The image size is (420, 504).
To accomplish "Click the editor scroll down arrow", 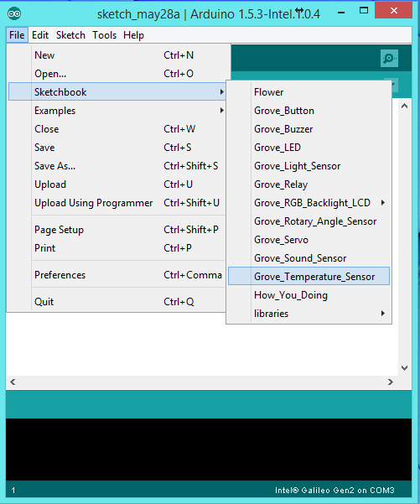I will pos(405,367).
